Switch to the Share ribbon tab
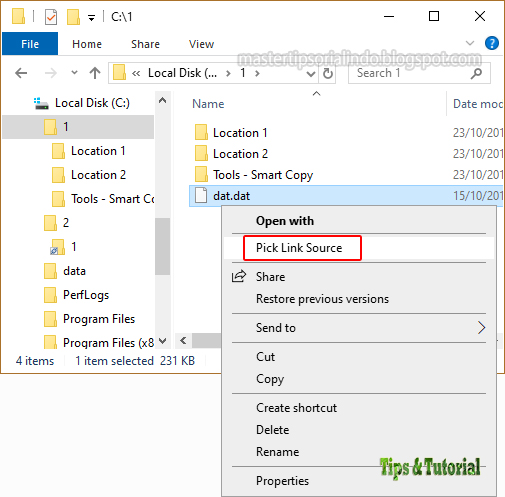This screenshot has width=505, height=497. 145,44
